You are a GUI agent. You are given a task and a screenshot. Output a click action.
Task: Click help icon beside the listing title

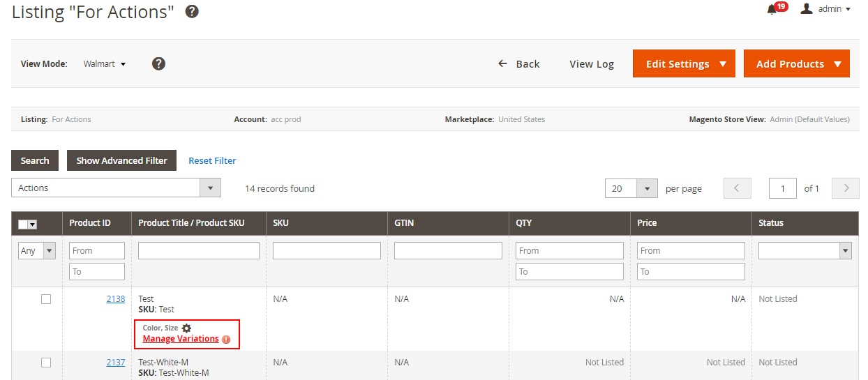click(192, 11)
